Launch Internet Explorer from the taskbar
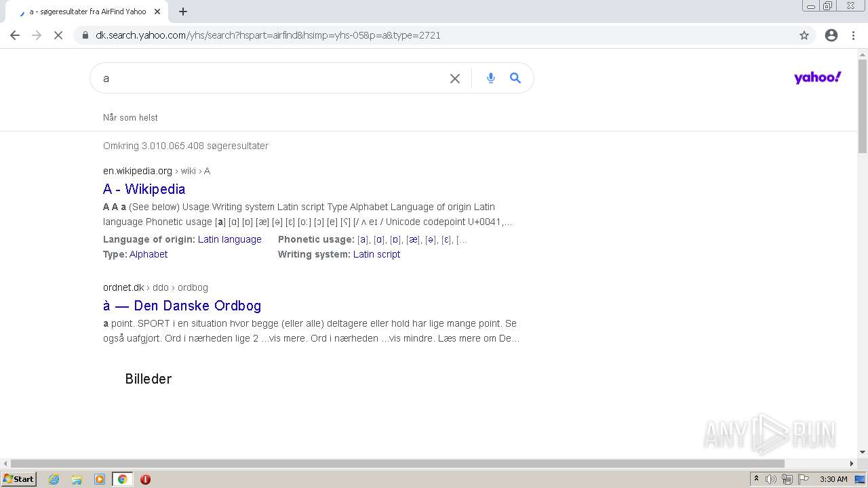868x488 pixels. click(54, 479)
